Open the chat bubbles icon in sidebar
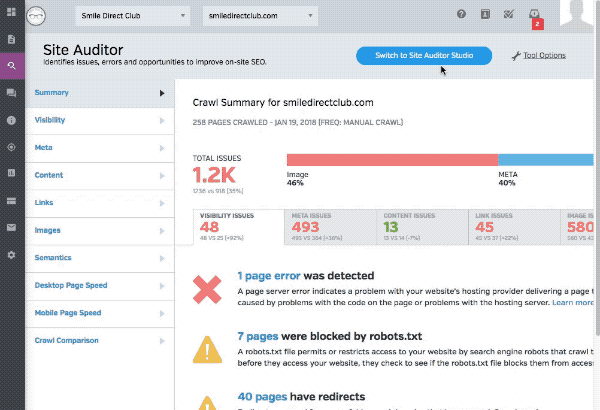Image resolution: width=600 pixels, height=410 pixels. coord(11,93)
